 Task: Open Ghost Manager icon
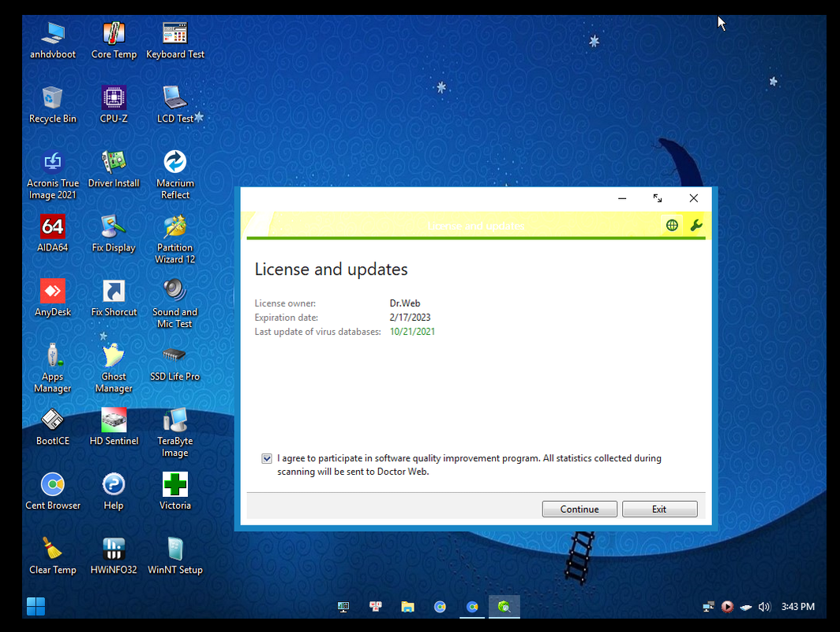click(x=114, y=368)
